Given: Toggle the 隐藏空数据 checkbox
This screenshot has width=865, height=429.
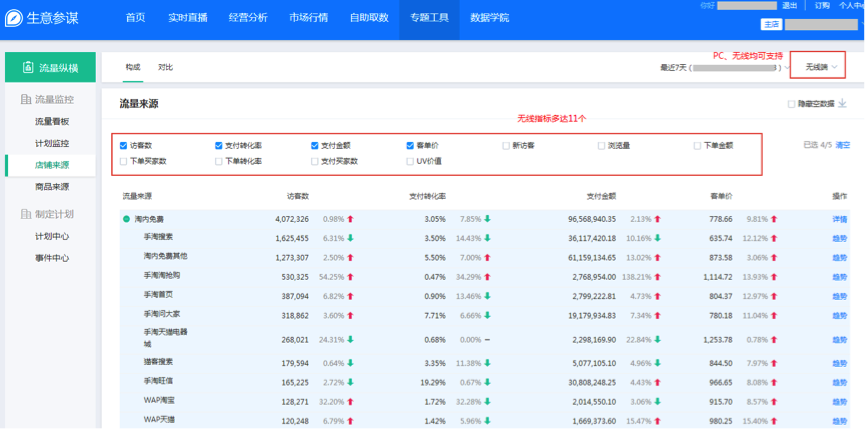Looking at the screenshot, I should pyautogui.click(x=791, y=103).
